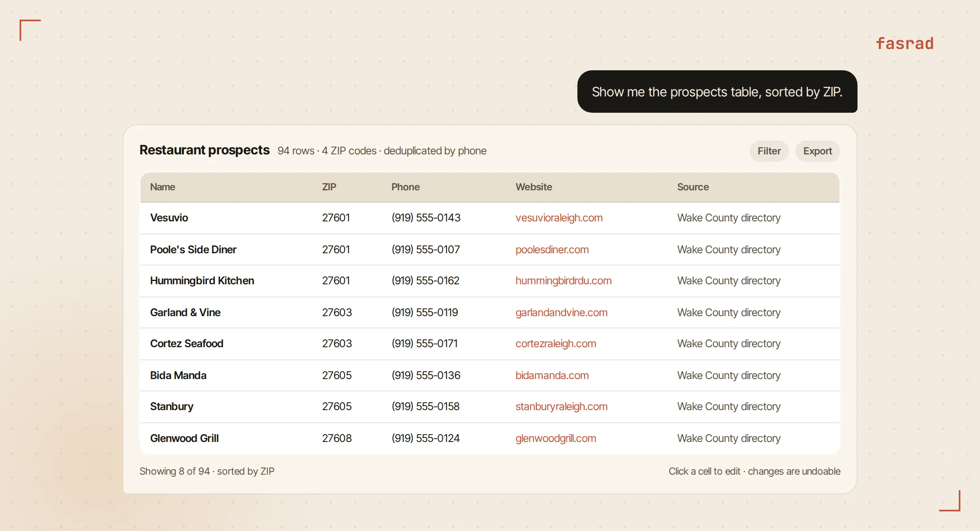Open the bidamanda.com link

click(552, 375)
